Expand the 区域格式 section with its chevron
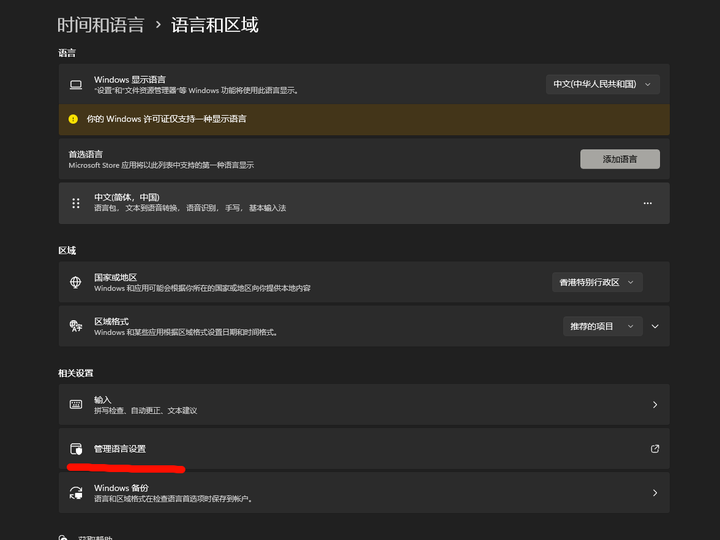Screen dimensions: 720x540 click(655, 326)
